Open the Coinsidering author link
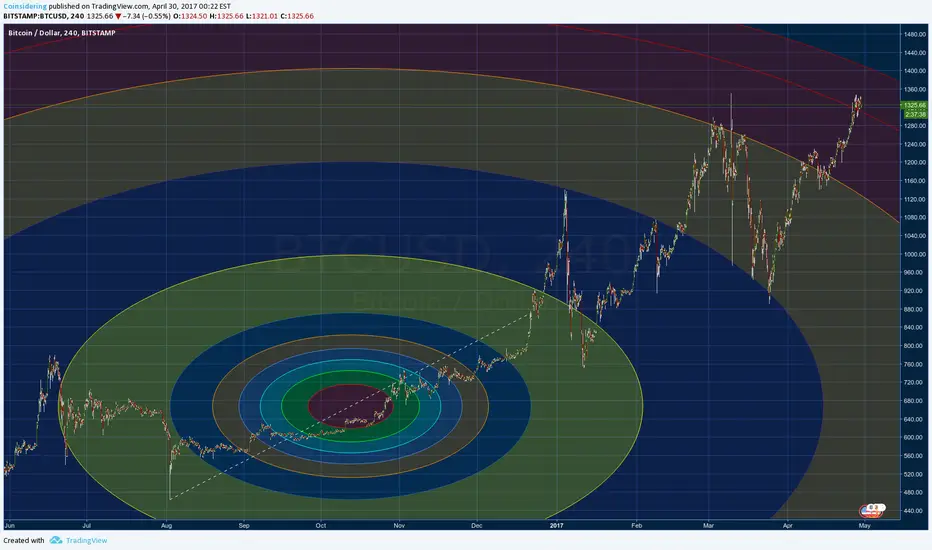The image size is (932, 550). [25, 6]
